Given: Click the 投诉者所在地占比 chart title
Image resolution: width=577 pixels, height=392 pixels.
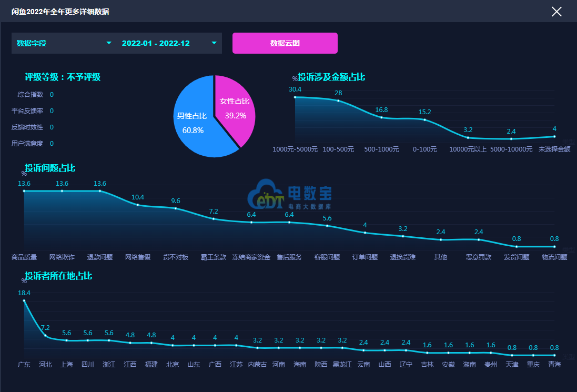Looking at the screenshot, I should [x=58, y=276].
